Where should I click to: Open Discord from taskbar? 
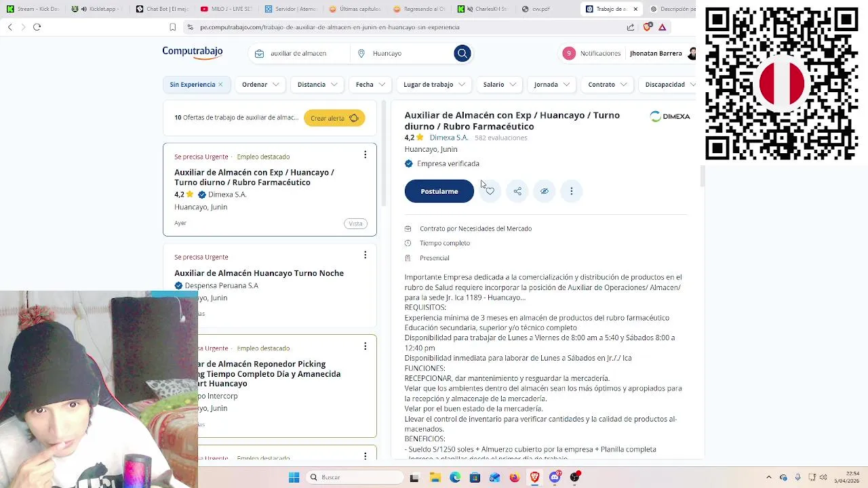(555, 477)
